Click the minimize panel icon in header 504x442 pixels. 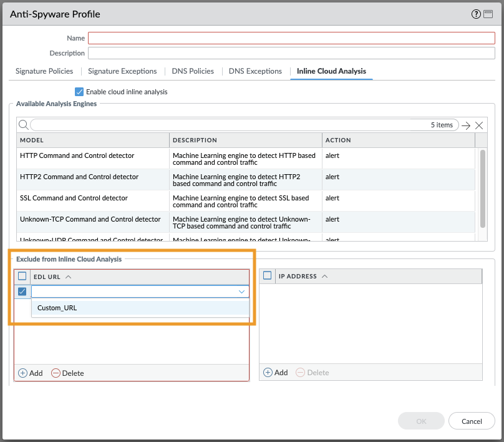tap(488, 14)
